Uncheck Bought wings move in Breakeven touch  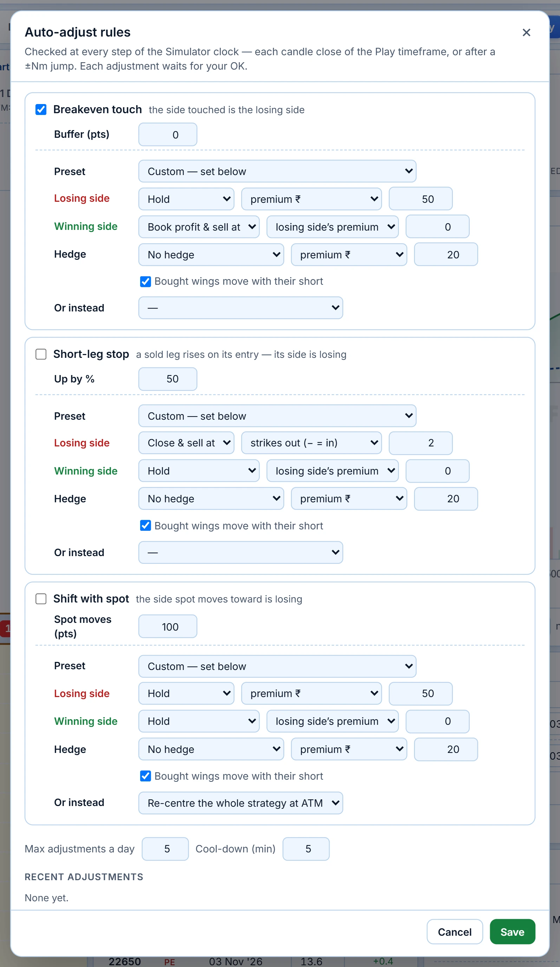pos(145,282)
